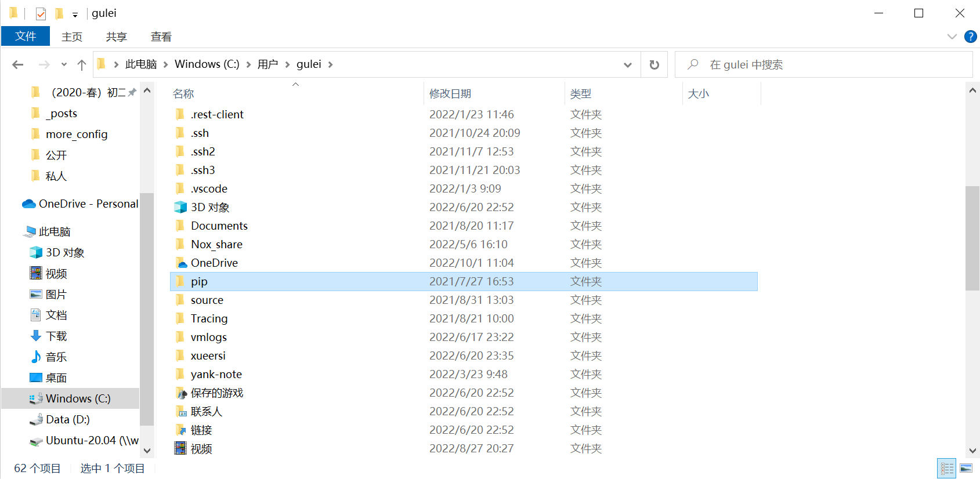
Task: Open the recent locations dropdown arrow
Action: click(x=64, y=64)
